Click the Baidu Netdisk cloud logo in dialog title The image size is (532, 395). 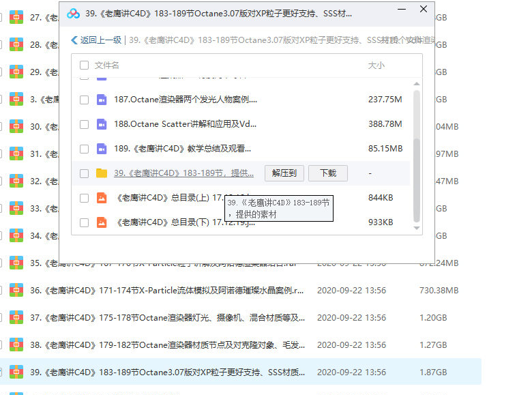(x=73, y=14)
